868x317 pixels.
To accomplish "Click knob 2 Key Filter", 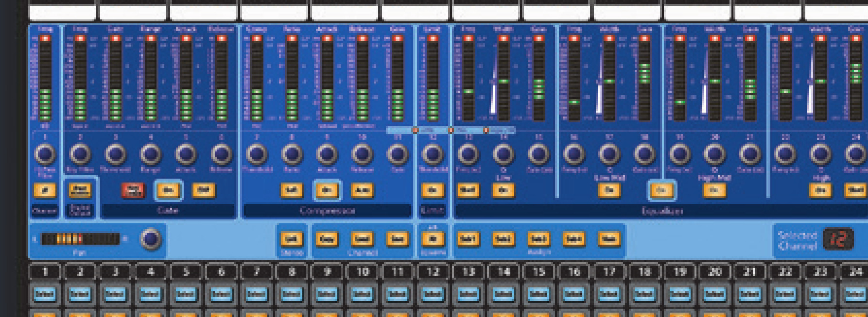I will click(x=80, y=154).
